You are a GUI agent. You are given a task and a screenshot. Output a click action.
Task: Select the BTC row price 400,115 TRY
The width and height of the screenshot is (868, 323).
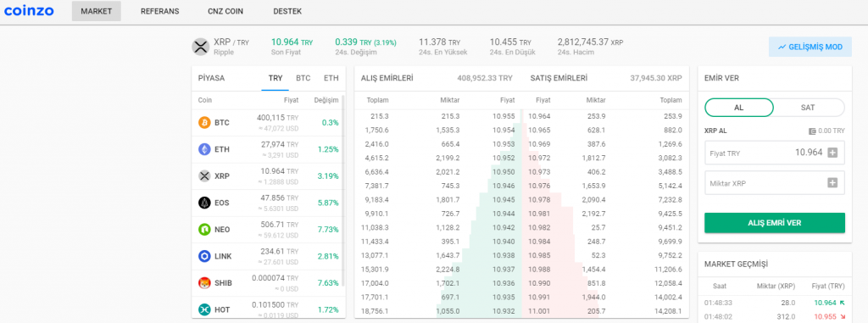(x=277, y=118)
